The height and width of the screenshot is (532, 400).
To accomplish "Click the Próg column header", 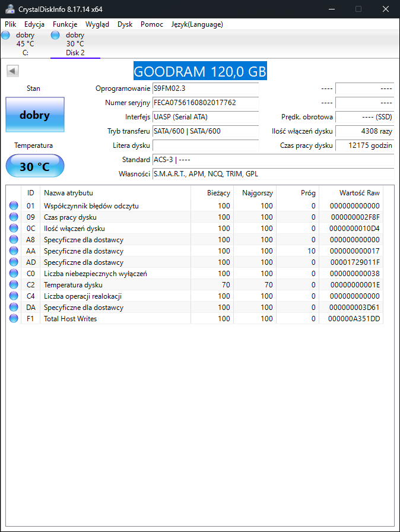I will (298, 193).
